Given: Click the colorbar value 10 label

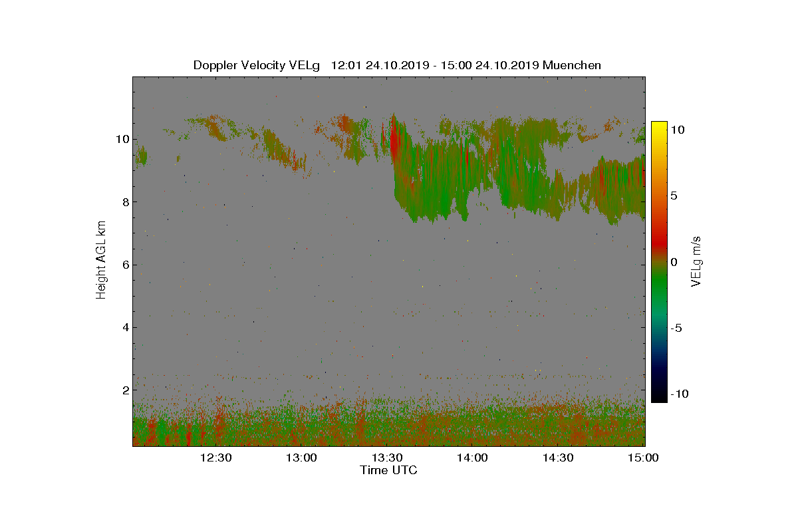Looking at the screenshot, I should tap(677, 130).
